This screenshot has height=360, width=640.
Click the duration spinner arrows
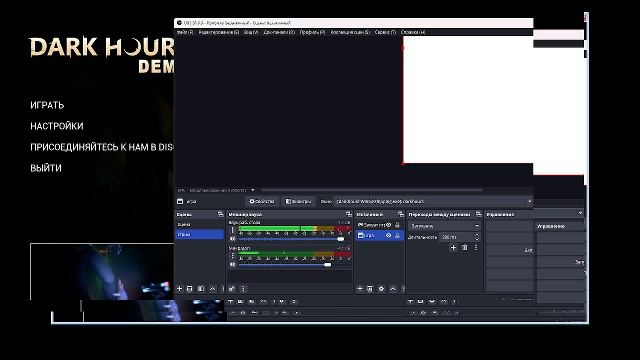coord(477,237)
